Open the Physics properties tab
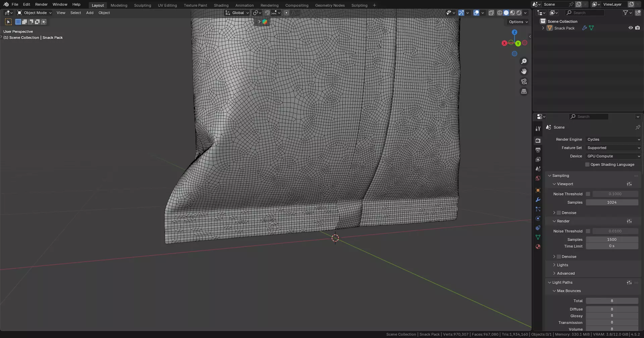 tap(538, 218)
